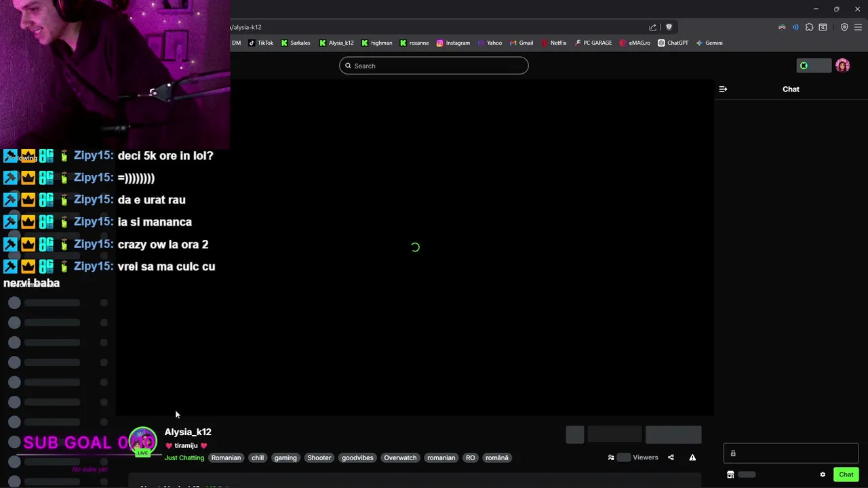Click the Alysia_k12 channel name

coord(188,432)
